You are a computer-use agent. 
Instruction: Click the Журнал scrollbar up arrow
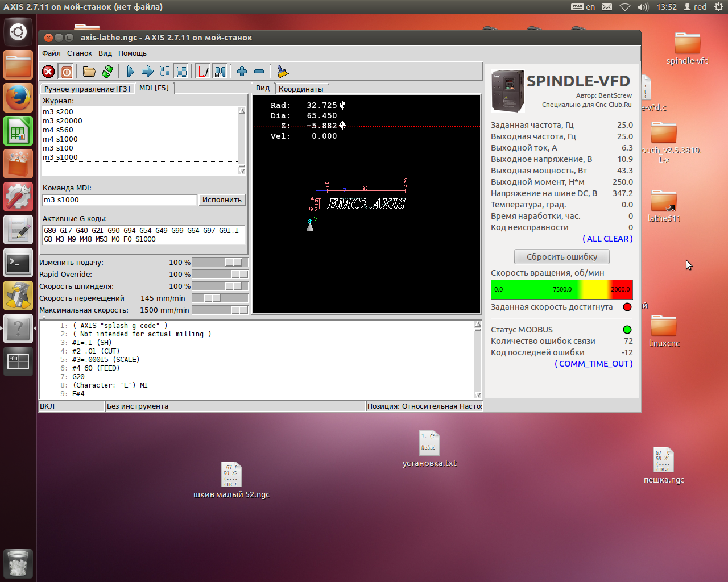coord(242,111)
